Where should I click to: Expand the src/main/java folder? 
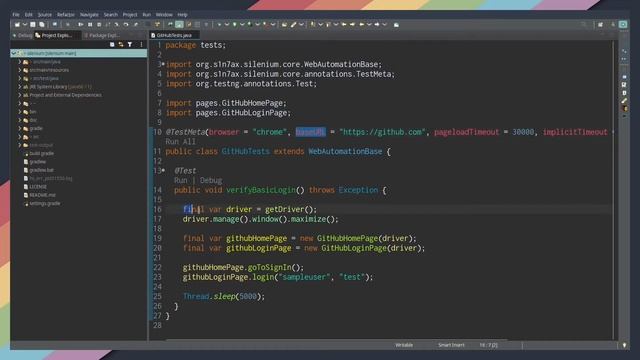[20, 62]
